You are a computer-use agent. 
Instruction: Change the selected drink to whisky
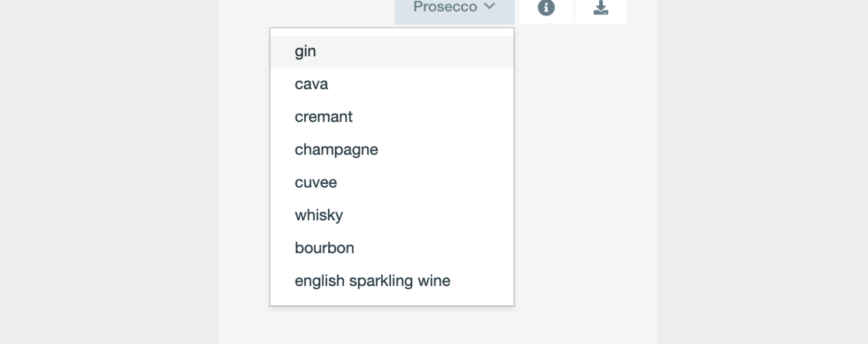coord(319,215)
